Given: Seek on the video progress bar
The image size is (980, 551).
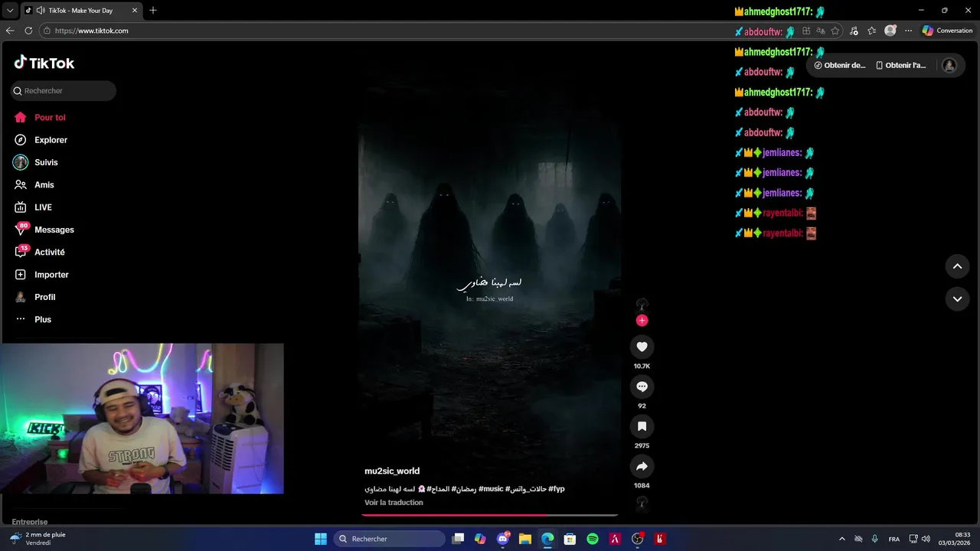Looking at the screenshot, I should coord(490,515).
